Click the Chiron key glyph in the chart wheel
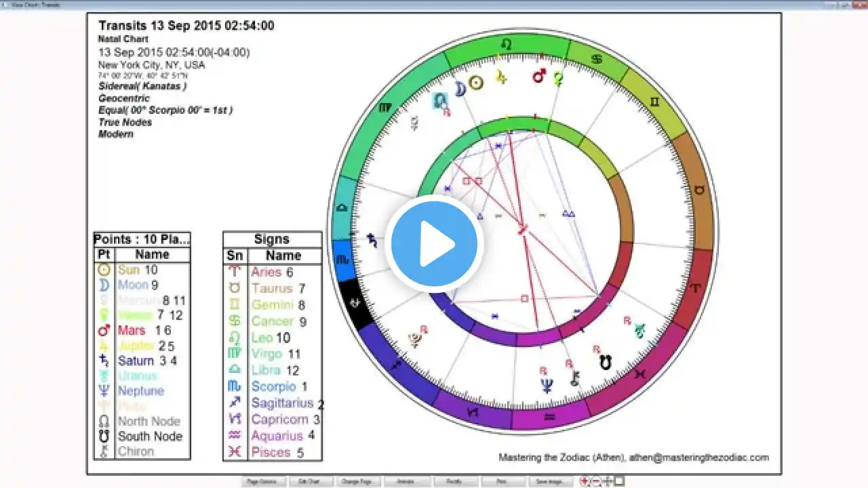The image size is (868, 488). pos(576,378)
